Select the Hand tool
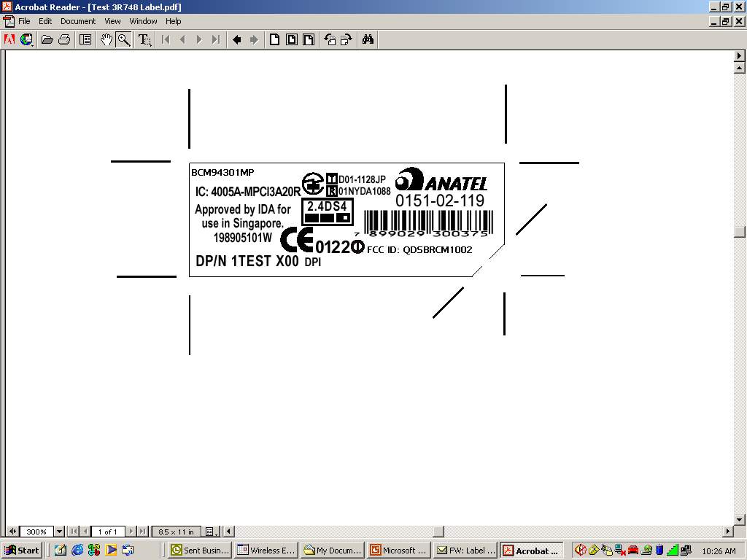Screen dimensions: 747x560 click(x=107, y=39)
